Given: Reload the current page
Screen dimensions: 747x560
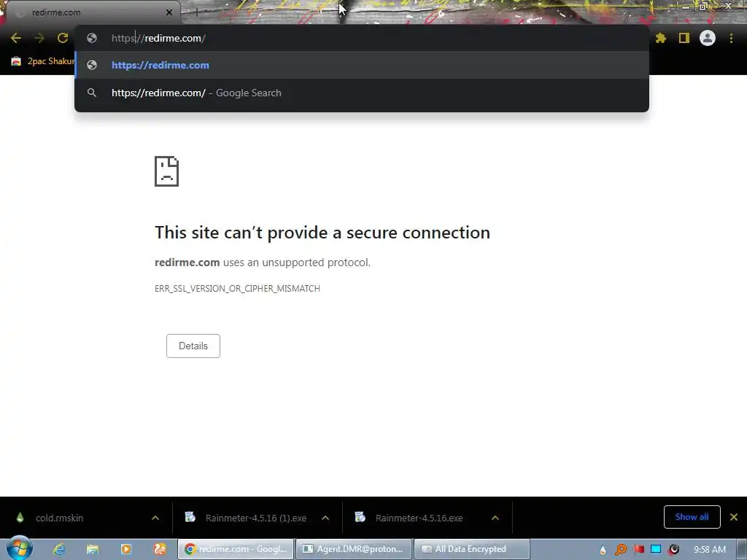Looking at the screenshot, I should [63, 38].
